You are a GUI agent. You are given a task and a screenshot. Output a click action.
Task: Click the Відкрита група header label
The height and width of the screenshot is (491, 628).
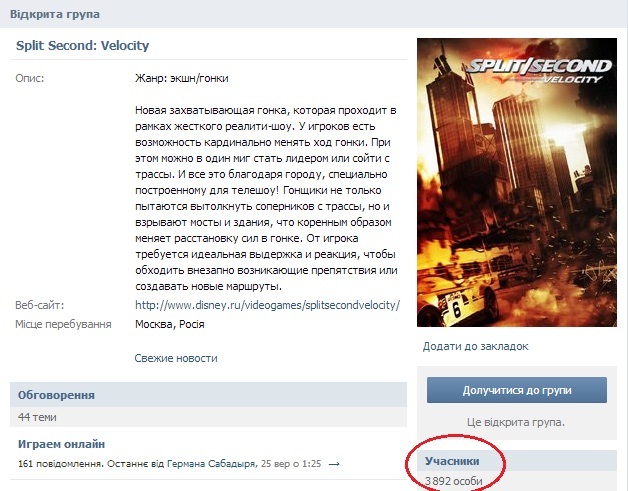54,14
